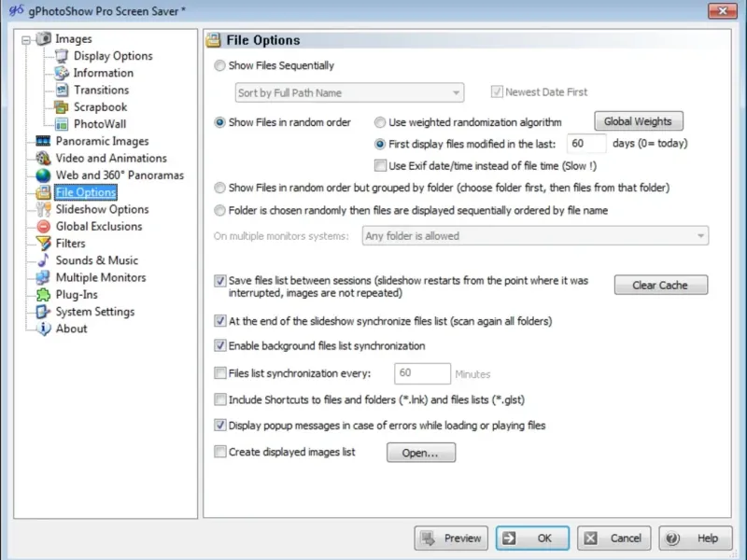
Task: Close the gPhotoShow Pro window
Action: 722,10
